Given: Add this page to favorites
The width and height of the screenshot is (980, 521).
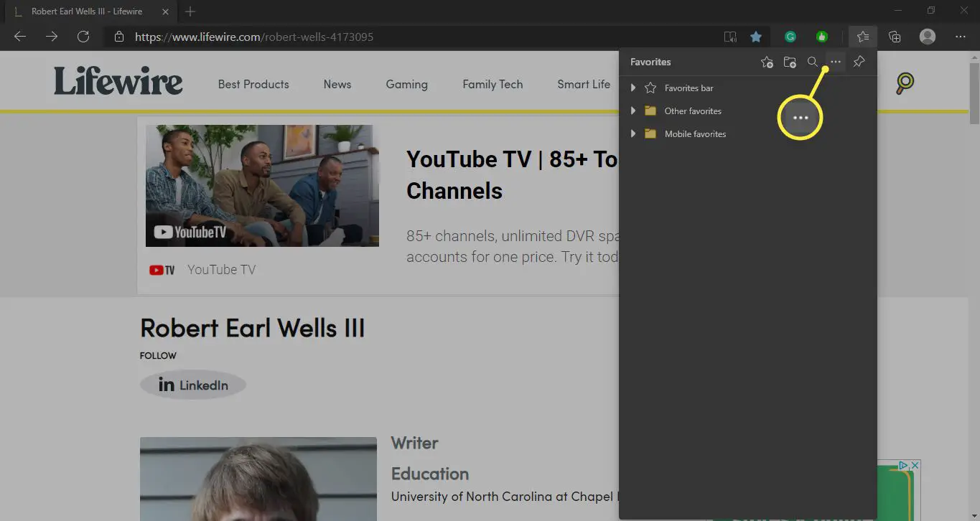Looking at the screenshot, I should pyautogui.click(x=767, y=62).
